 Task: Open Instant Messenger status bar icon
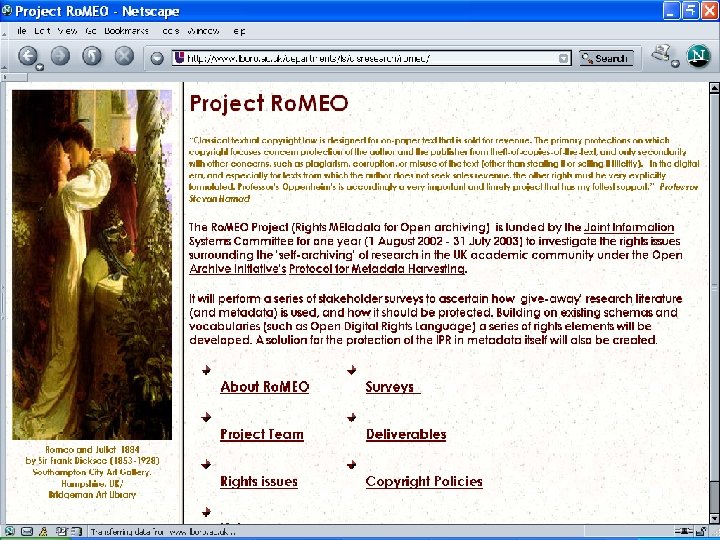(x=44, y=531)
